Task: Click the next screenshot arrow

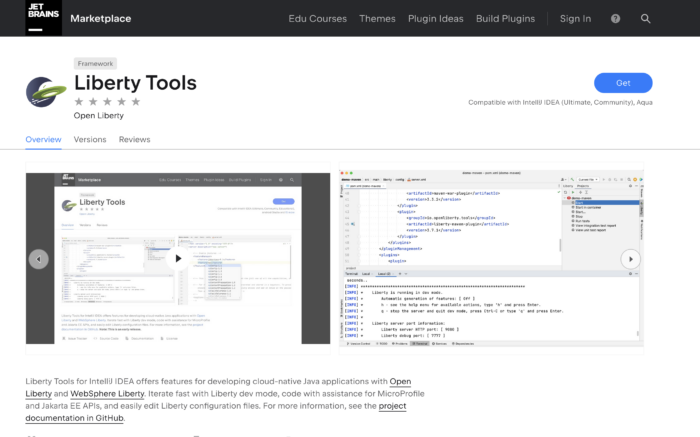Action: (x=630, y=259)
